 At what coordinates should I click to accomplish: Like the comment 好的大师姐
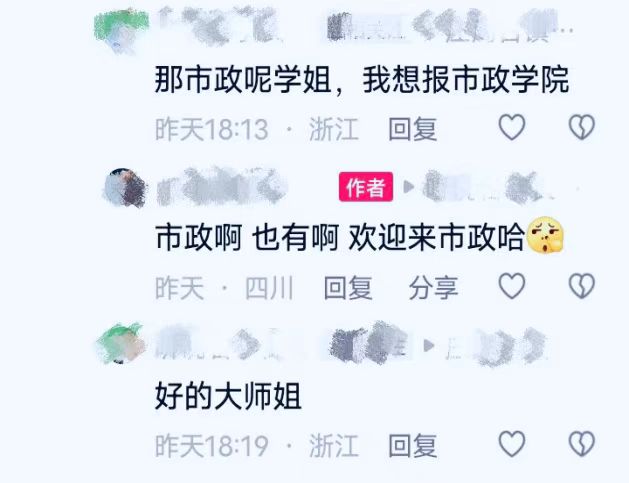512,444
